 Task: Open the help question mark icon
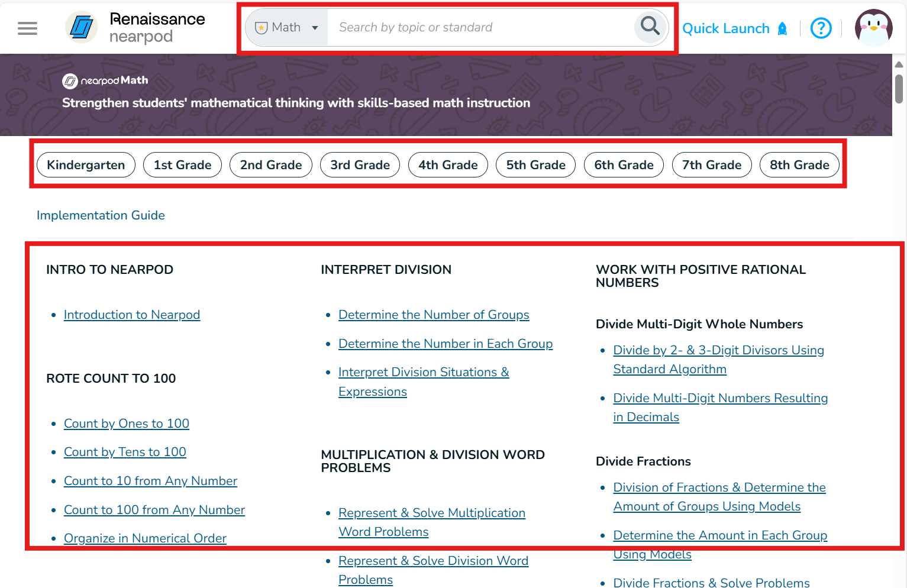pos(821,28)
